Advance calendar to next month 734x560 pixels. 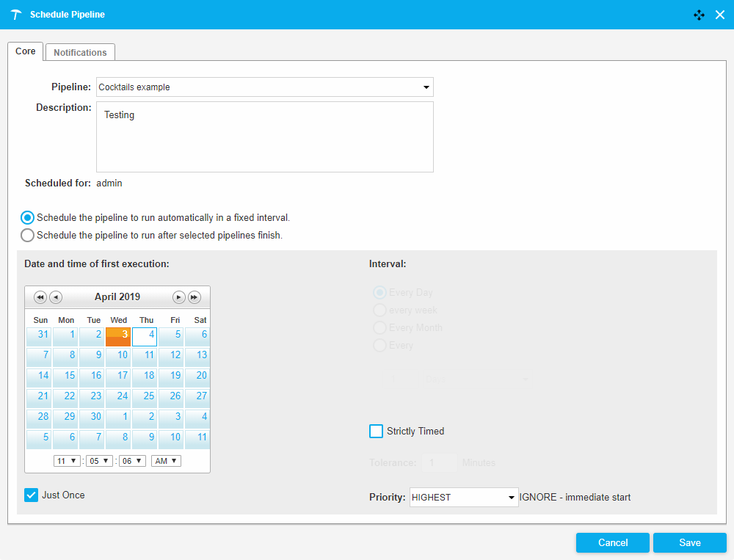[x=178, y=297]
